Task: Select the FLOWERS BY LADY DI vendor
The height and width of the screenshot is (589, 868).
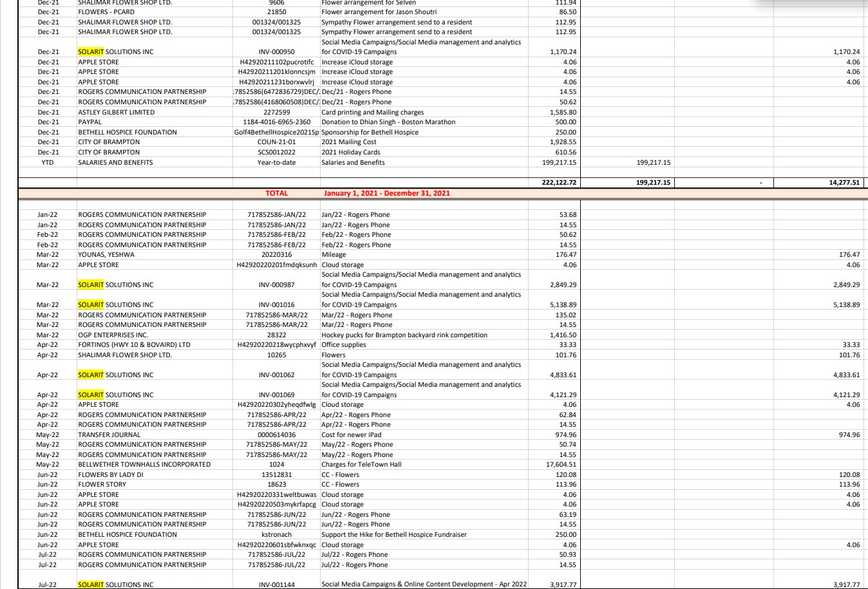Action: 111,474
